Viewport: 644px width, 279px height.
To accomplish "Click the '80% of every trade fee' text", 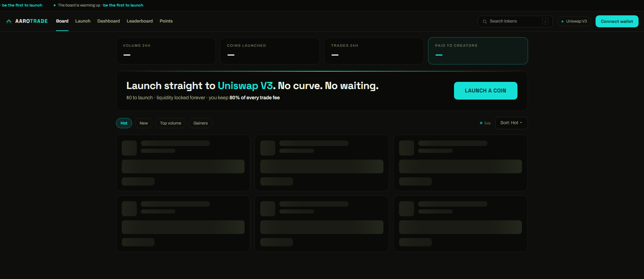I will point(254,98).
